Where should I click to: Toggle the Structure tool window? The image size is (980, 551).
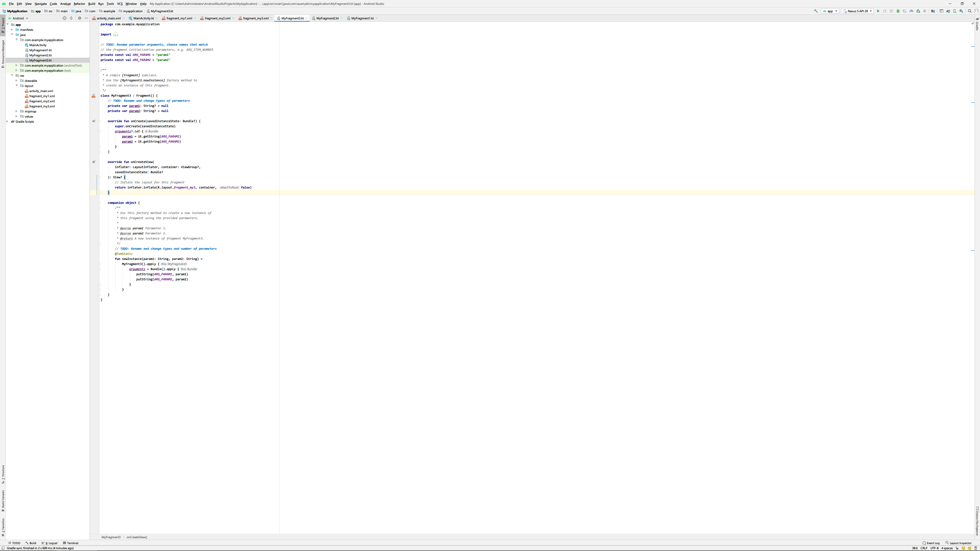[3, 474]
